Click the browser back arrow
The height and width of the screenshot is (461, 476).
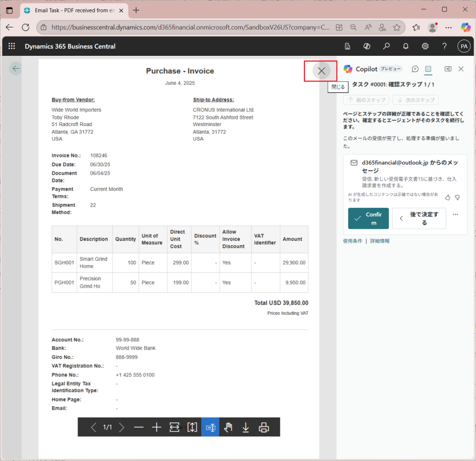coord(9,27)
